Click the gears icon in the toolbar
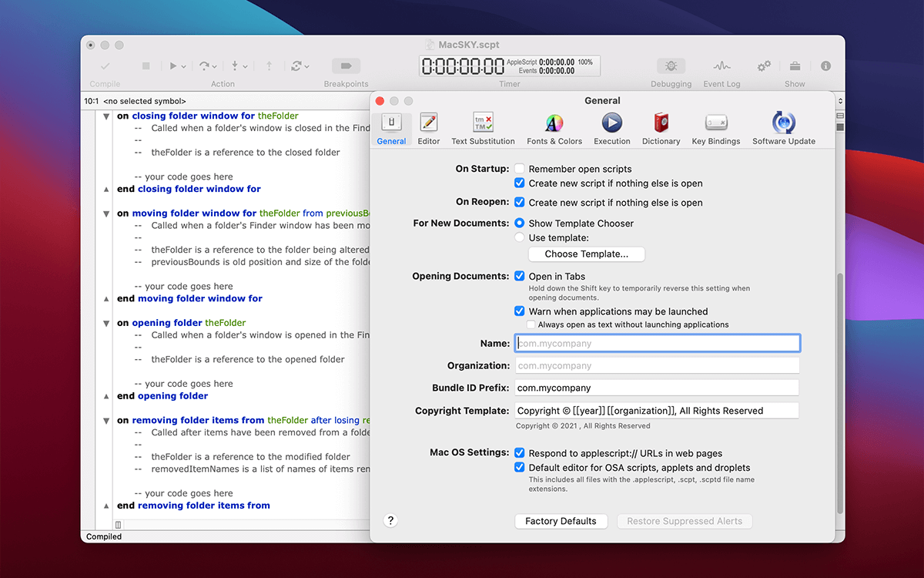This screenshot has height=578, width=924. point(764,66)
